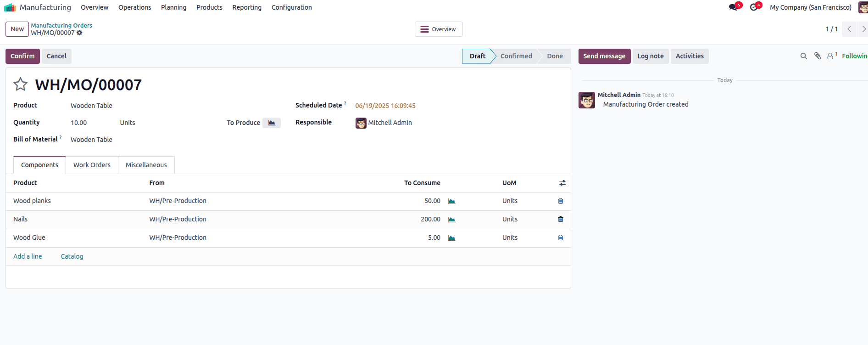Open forecast chart for Nails

click(451, 220)
